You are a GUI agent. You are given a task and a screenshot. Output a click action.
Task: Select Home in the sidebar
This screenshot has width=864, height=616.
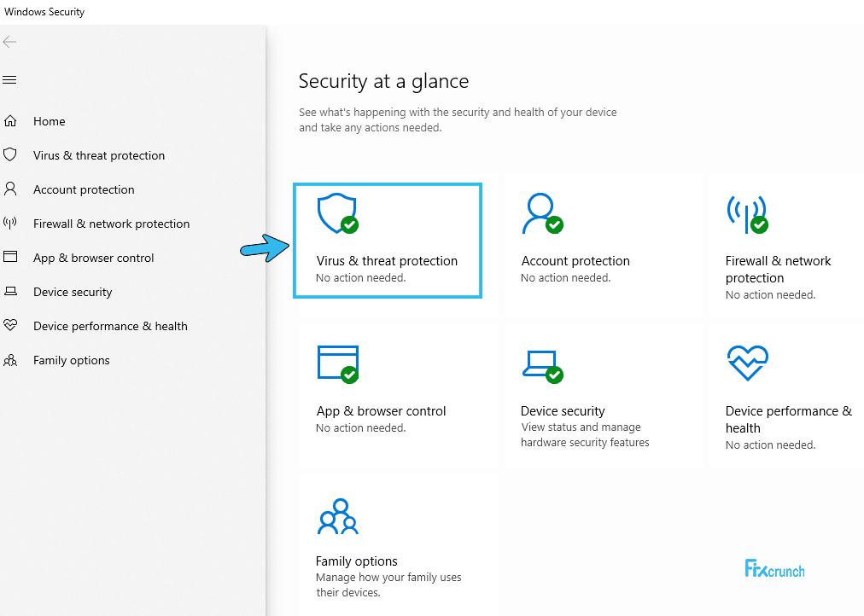click(x=49, y=121)
